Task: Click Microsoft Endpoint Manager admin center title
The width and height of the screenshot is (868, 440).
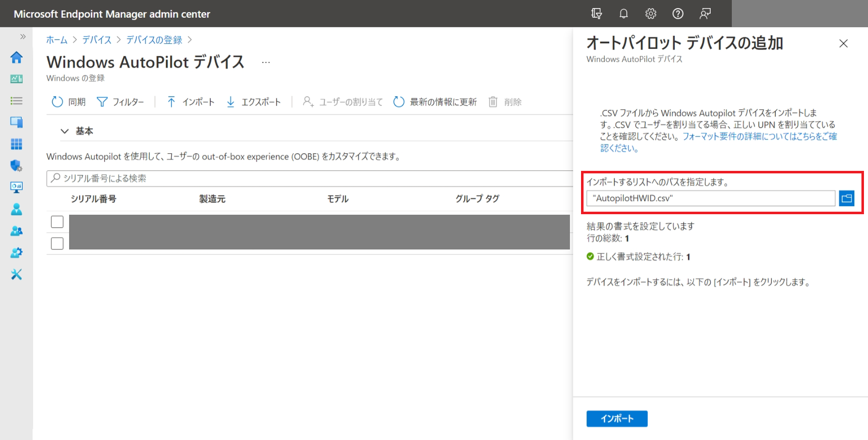Action: pyautogui.click(x=112, y=14)
